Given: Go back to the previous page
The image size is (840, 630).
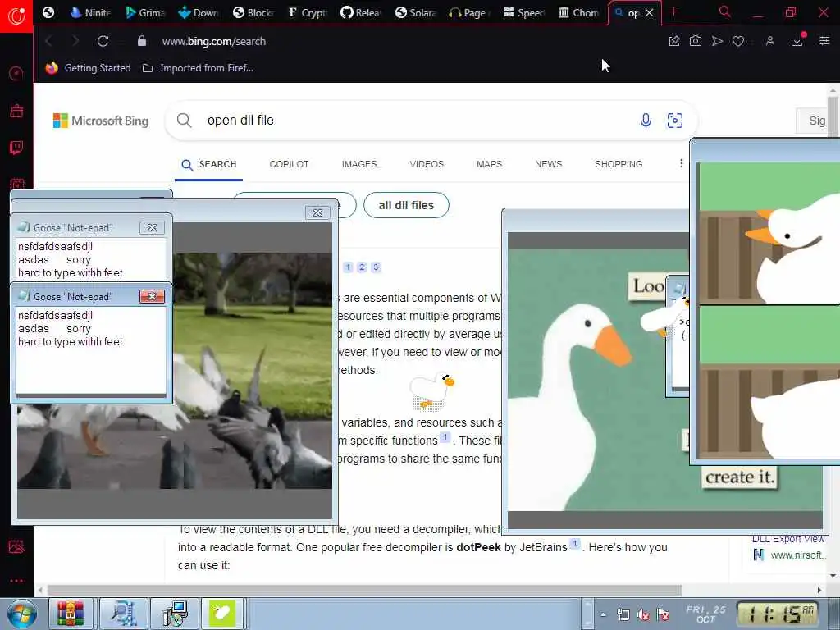Looking at the screenshot, I should [x=48, y=41].
